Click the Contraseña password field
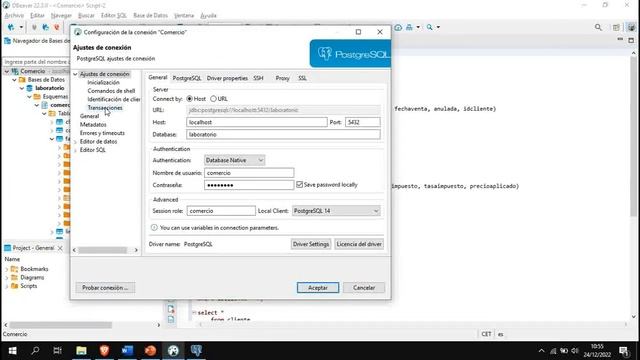The height and width of the screenshot is (360, 640). (x=249, y=185)
